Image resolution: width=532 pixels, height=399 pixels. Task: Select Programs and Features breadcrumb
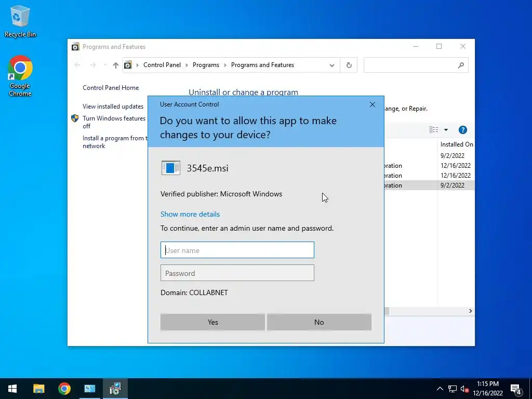[262, 65]
